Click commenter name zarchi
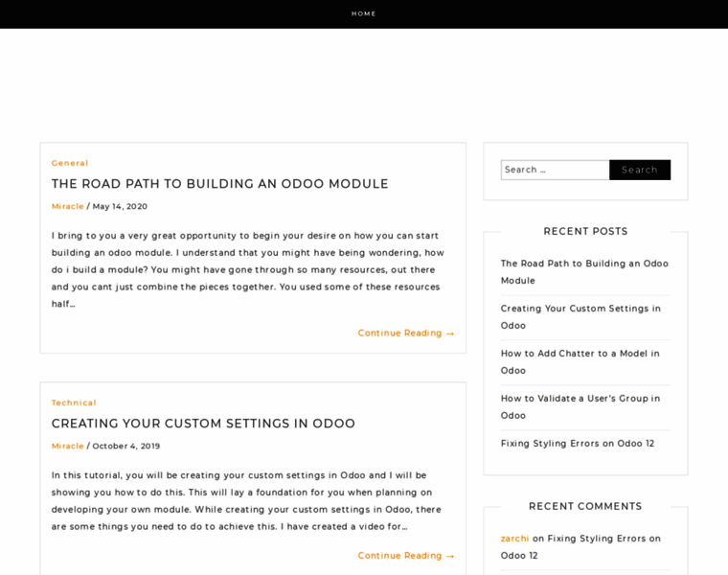Viewport: 728px width, 575px height. (515, 539)
